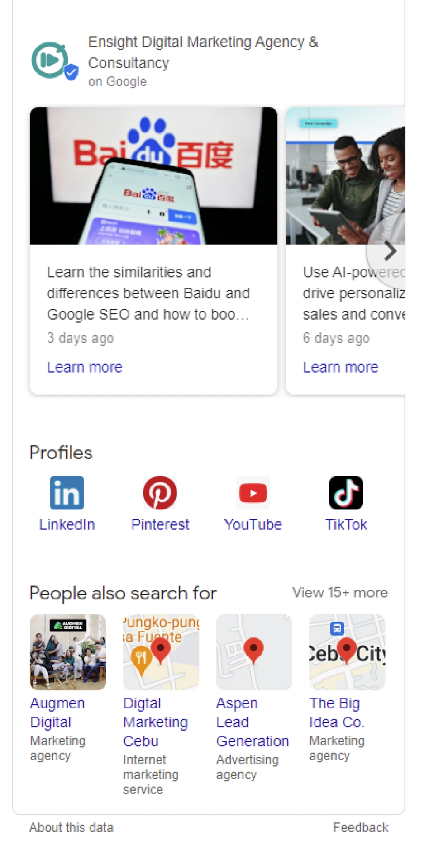
Task: Click the red pin on The Big Idea Co. map
Action: (x=346, y=650)
